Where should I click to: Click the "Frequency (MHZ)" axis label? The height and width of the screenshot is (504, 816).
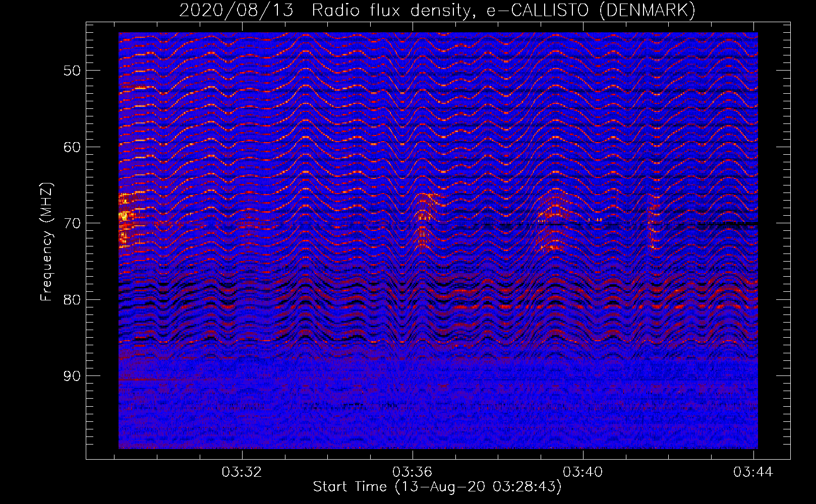(46, 242)
